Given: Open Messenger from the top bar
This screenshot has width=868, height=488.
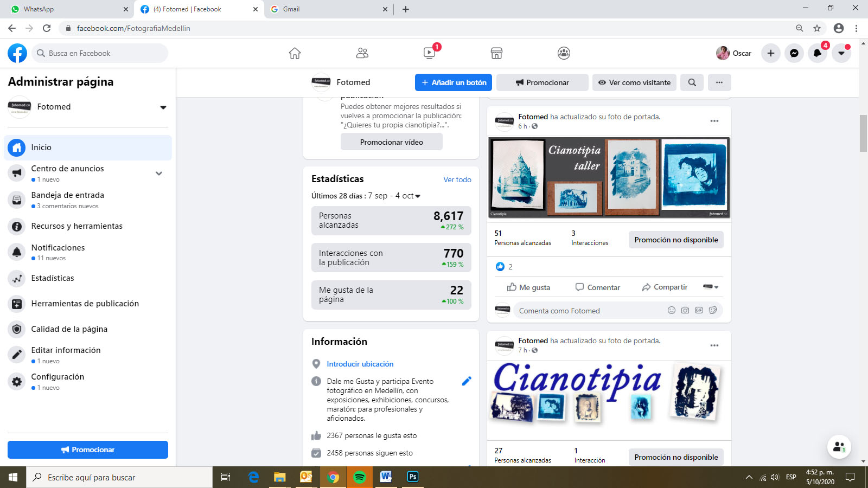Looking at the screenshot, I should (794, 53).
